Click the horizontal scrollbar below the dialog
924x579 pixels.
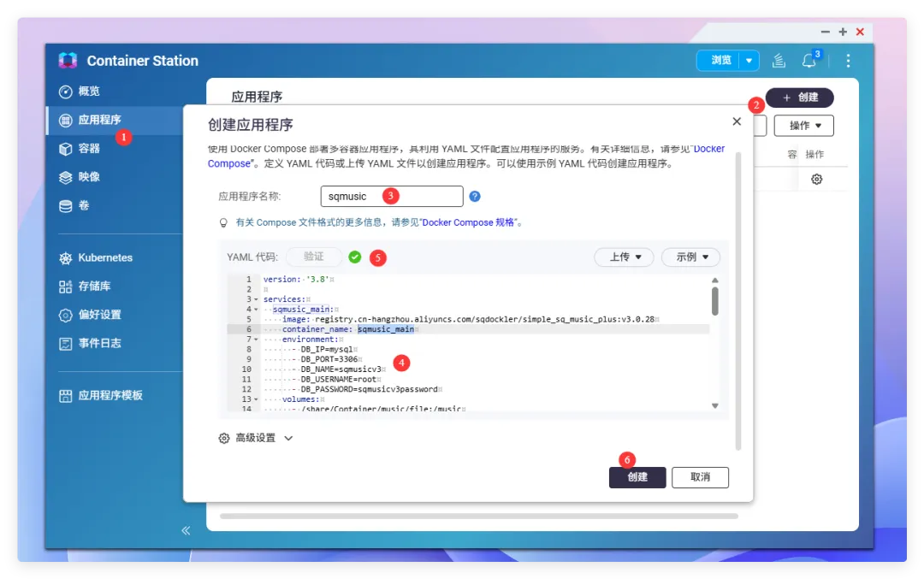tap(479, 516)
